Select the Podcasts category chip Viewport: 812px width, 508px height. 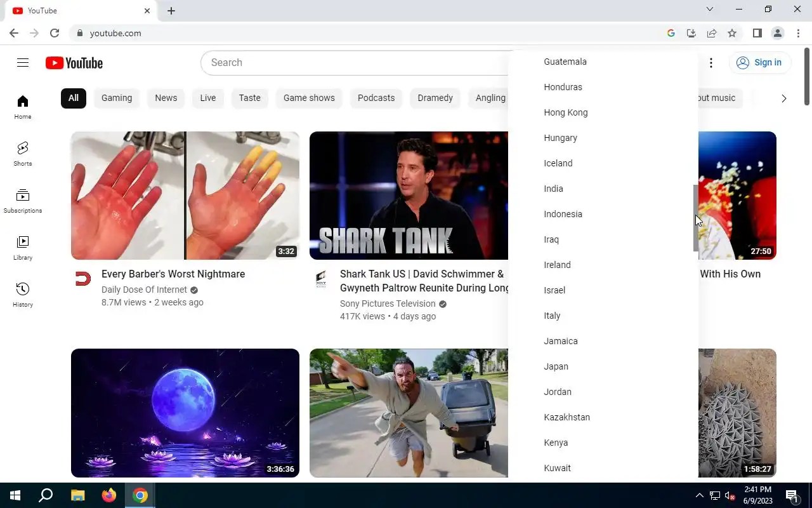376,98
